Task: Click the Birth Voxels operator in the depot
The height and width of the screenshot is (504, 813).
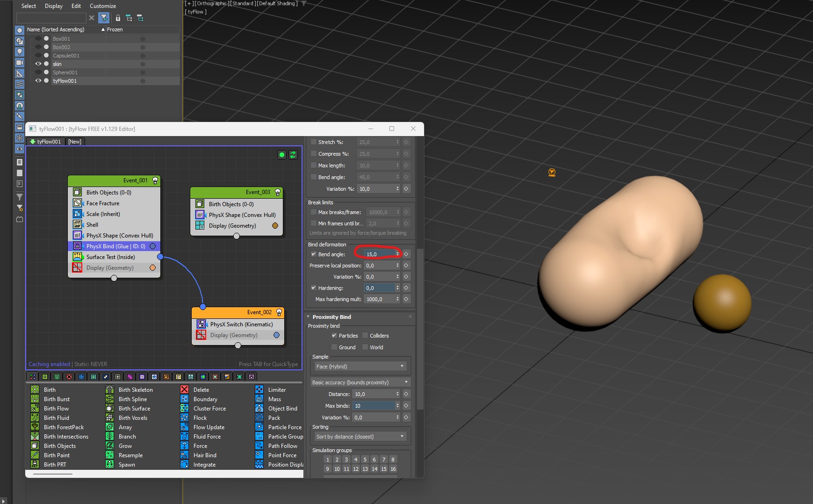Action: point(133,418)
